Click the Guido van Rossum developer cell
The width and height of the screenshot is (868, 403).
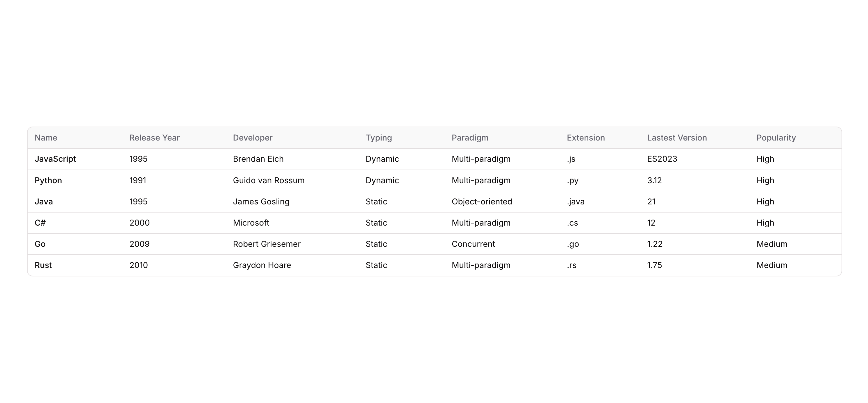coord(269,181)
